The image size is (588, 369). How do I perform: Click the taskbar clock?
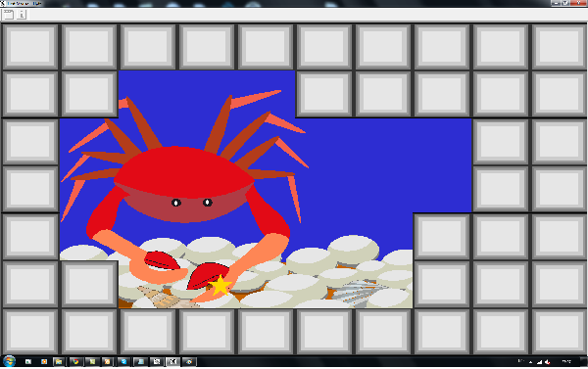pyautogui.click(x=566, y=361)
